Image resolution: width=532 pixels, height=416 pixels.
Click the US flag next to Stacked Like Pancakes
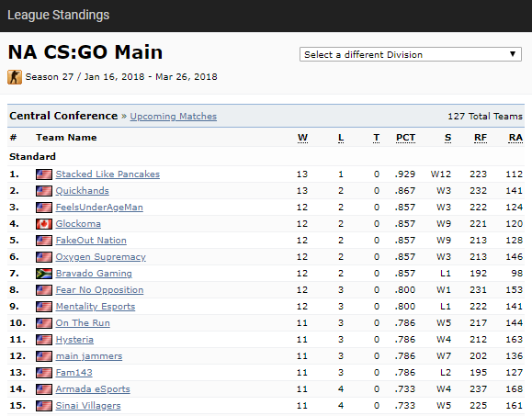click(x=44, y=174)
